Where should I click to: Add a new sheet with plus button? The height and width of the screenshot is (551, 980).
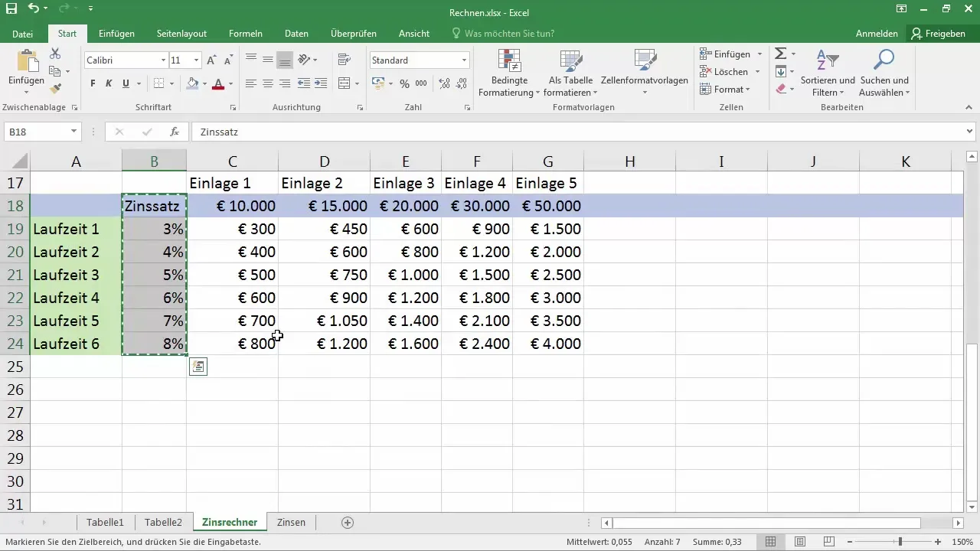click(348, 523)
